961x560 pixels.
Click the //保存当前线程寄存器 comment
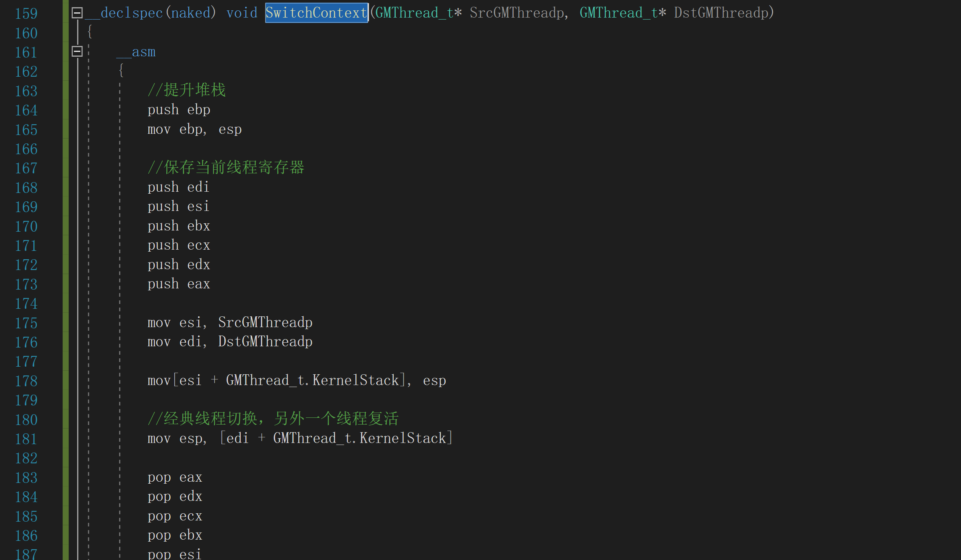(x=226, y=168)
